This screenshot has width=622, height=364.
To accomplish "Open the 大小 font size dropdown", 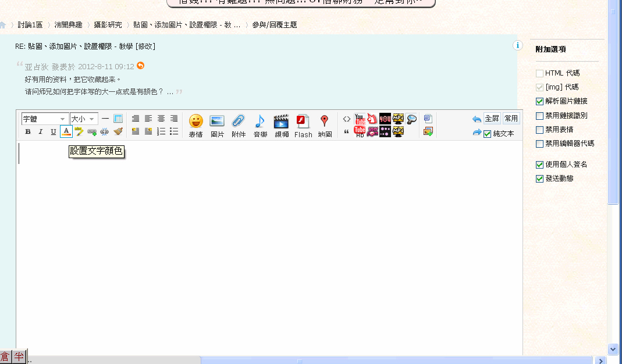I will click(83, 119).
